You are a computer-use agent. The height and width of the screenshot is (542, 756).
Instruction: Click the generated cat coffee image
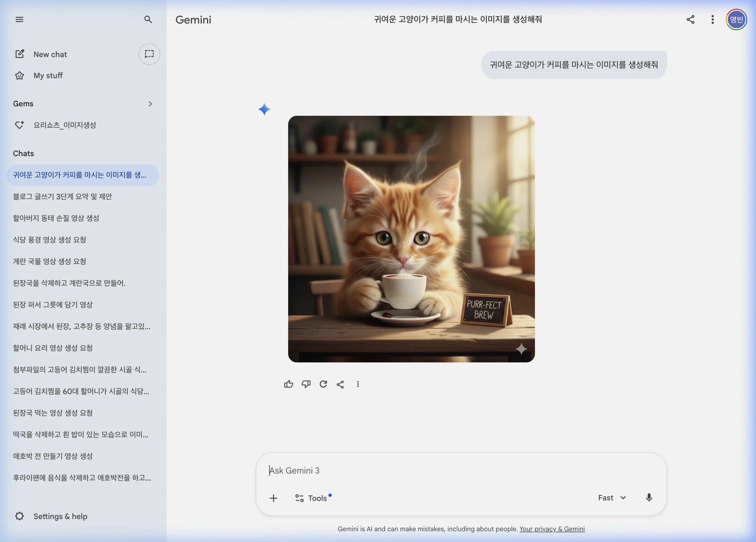[411, 239]
